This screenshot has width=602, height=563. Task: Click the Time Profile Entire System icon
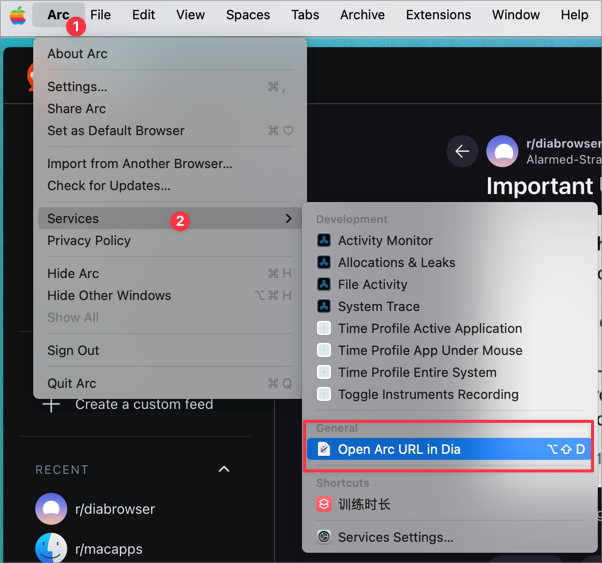pyautogui.click(x=324, y=372)
